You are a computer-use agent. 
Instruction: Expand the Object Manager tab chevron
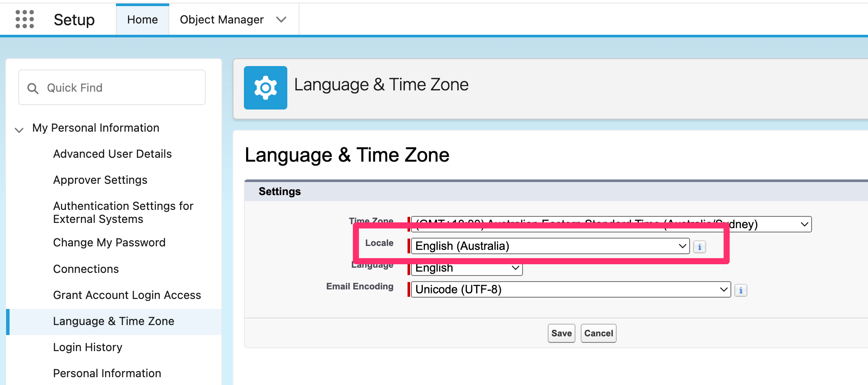coord(281,20)
